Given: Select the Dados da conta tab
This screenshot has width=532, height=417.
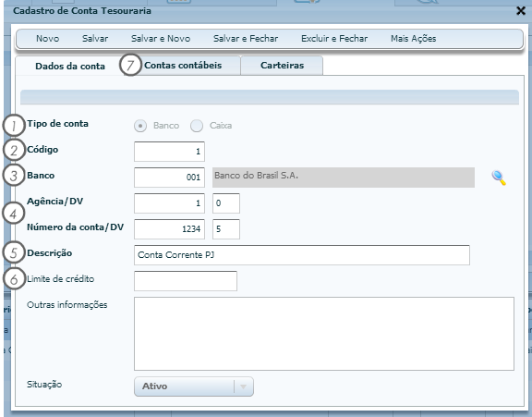Looking at the screenshot, I should click(x=70, y=66).
